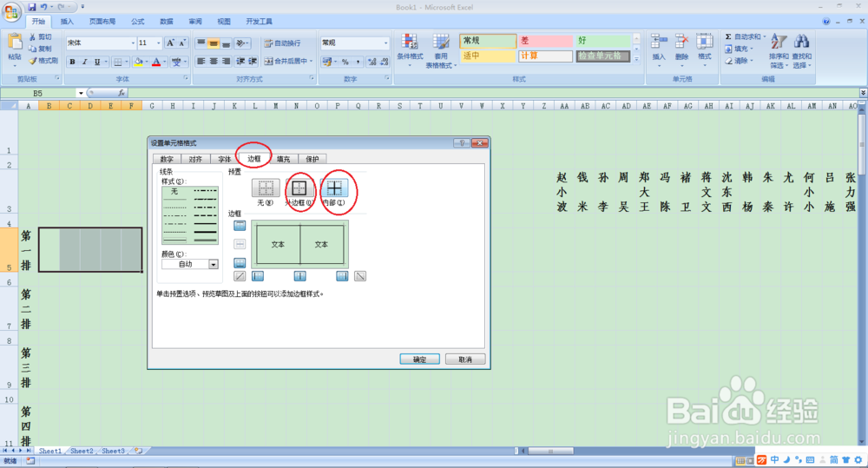Open 套用表格格式 table format gallery
The height and width of the screenshot is (468, 868).
tap(441, 50)
